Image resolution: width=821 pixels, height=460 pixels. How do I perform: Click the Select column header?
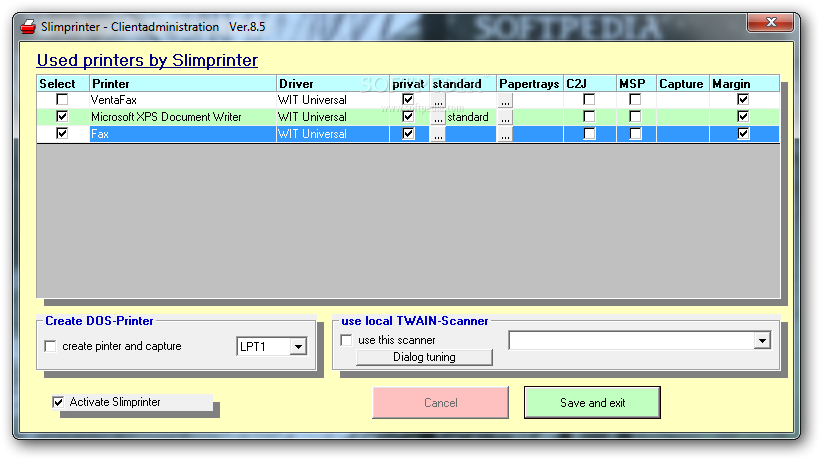click(x=63, y=84)
